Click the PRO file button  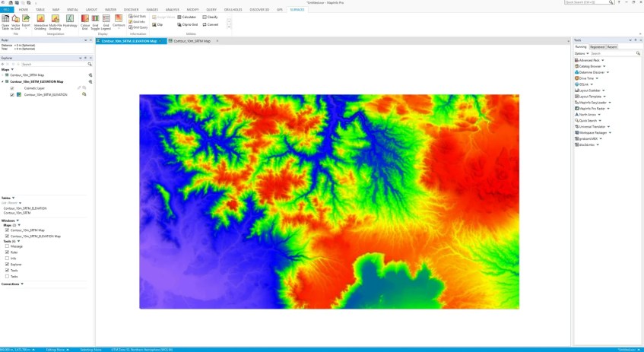coord(7,9)
